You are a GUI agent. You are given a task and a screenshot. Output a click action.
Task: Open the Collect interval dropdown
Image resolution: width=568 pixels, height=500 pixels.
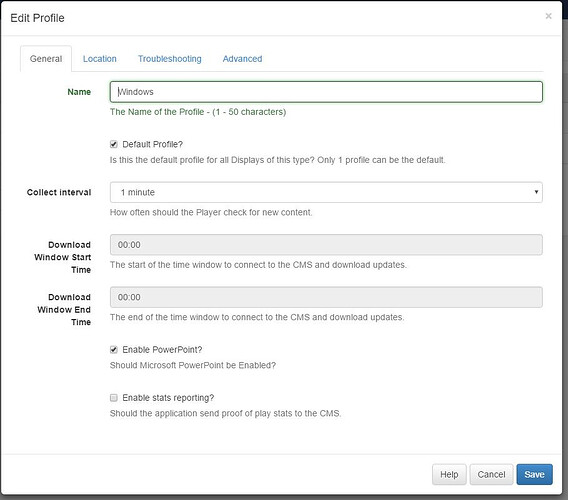pos(326,192)
